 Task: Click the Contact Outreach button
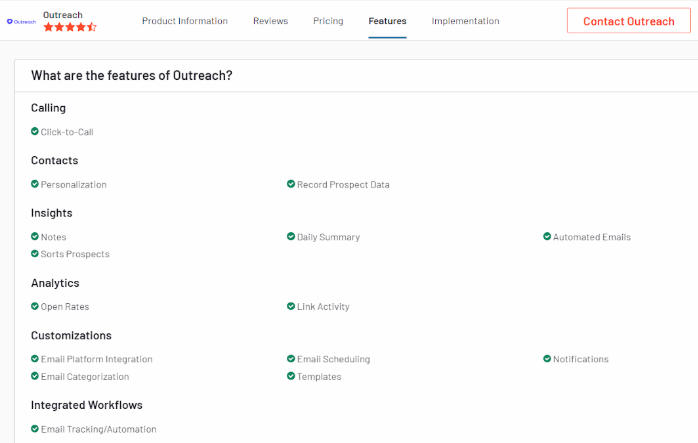pos(629,20)
